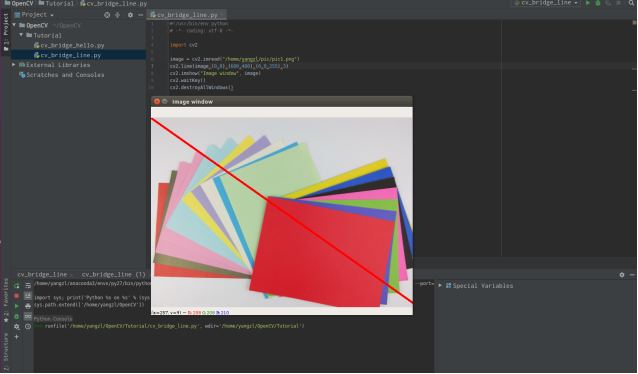Click the Collapse All icon in Project panel

(118, 15)
